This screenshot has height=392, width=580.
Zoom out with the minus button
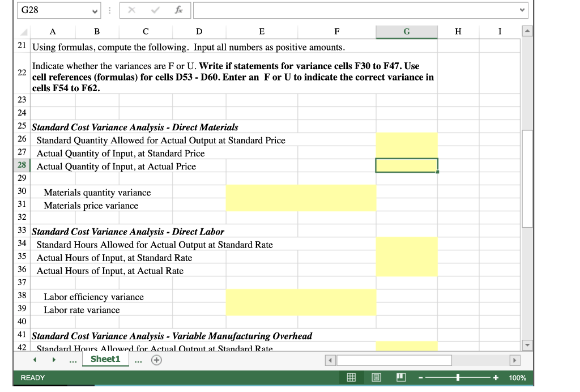coord(421,378)
